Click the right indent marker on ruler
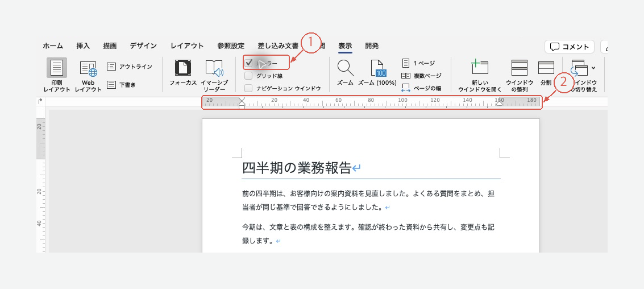The image size is (644, 289). tap(499, 104)
